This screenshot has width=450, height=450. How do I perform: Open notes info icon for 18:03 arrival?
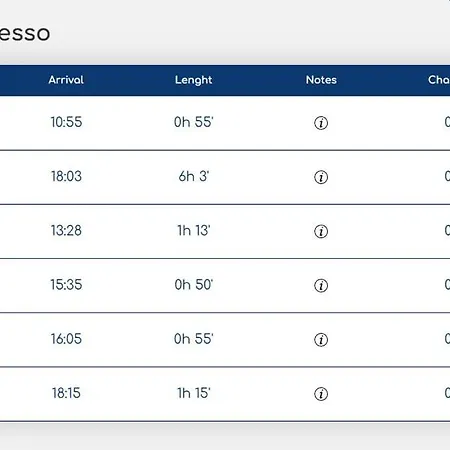click(x=321, y=177)
